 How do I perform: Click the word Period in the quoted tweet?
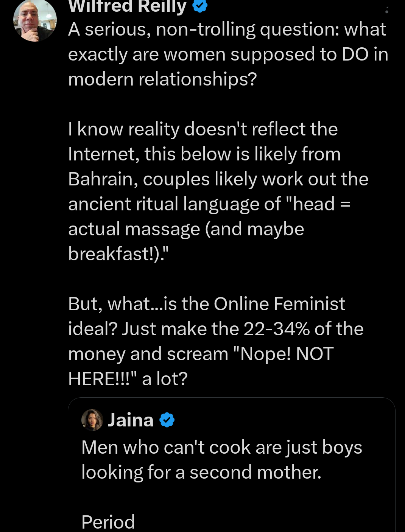107,521
